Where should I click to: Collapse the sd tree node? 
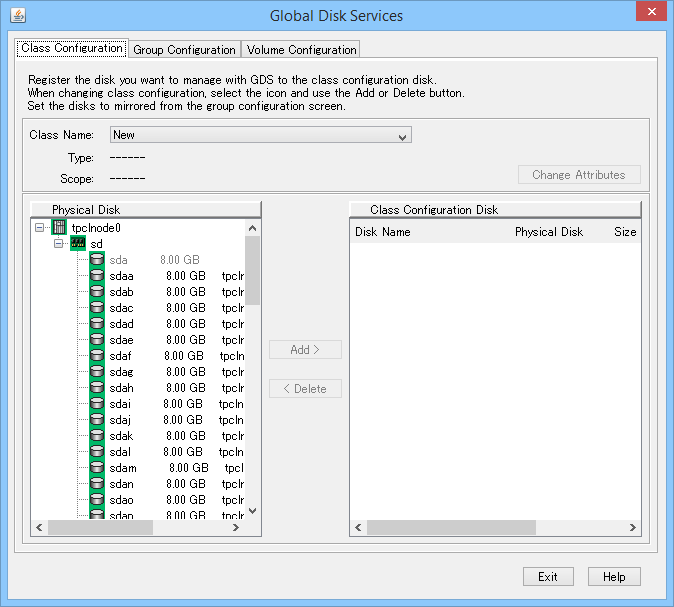click(x=58, y=243)
